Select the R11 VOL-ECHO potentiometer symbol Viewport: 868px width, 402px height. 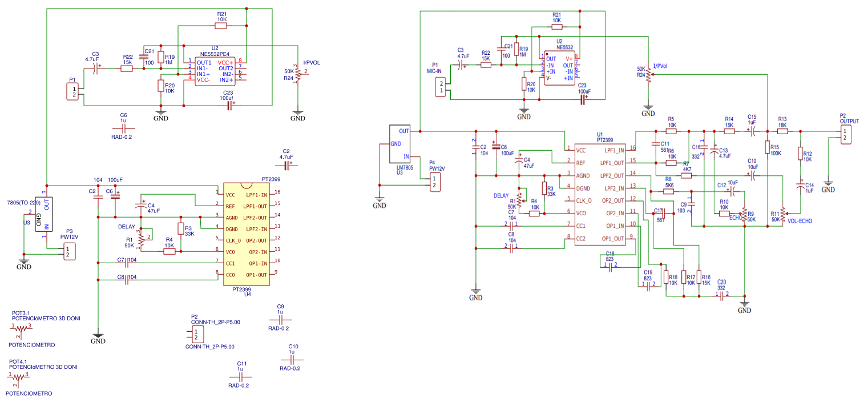(x=783, y=215)
